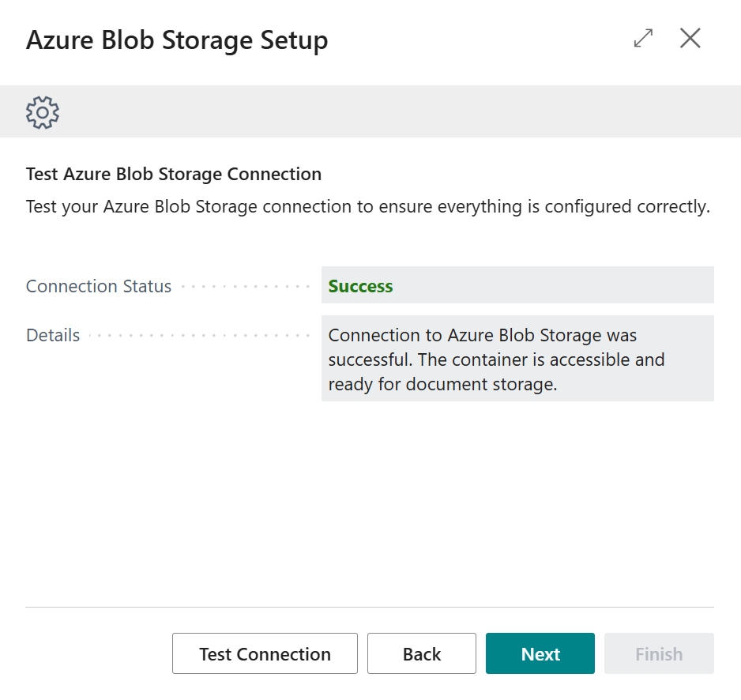The image size is (741, 700).
Task: Click the Connection Status label
Action: click(x=99, y=286)
